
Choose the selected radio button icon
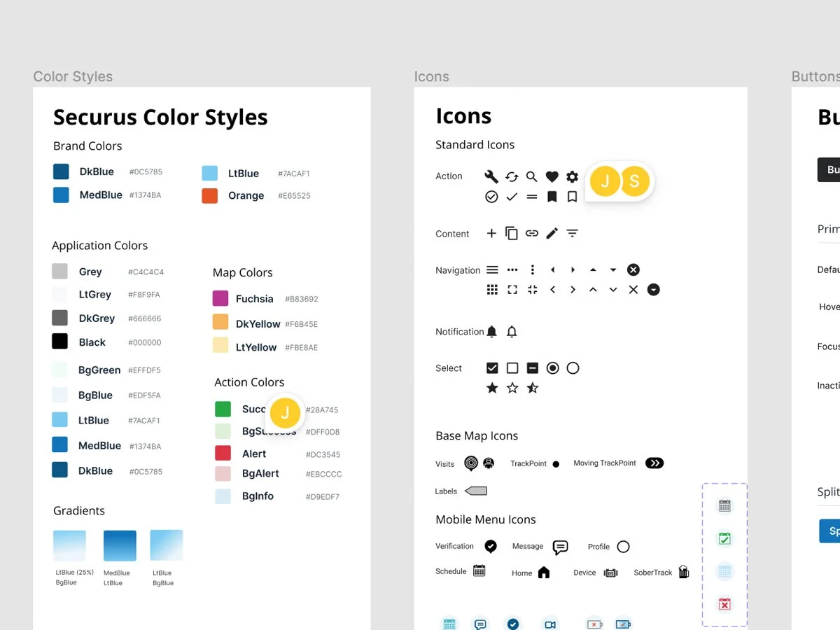[x=553, y=367]
